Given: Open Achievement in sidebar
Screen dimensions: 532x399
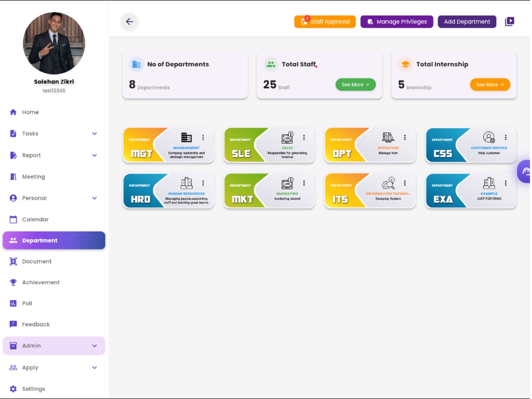Looking at the screenshot, I should (x=54, y=282).
